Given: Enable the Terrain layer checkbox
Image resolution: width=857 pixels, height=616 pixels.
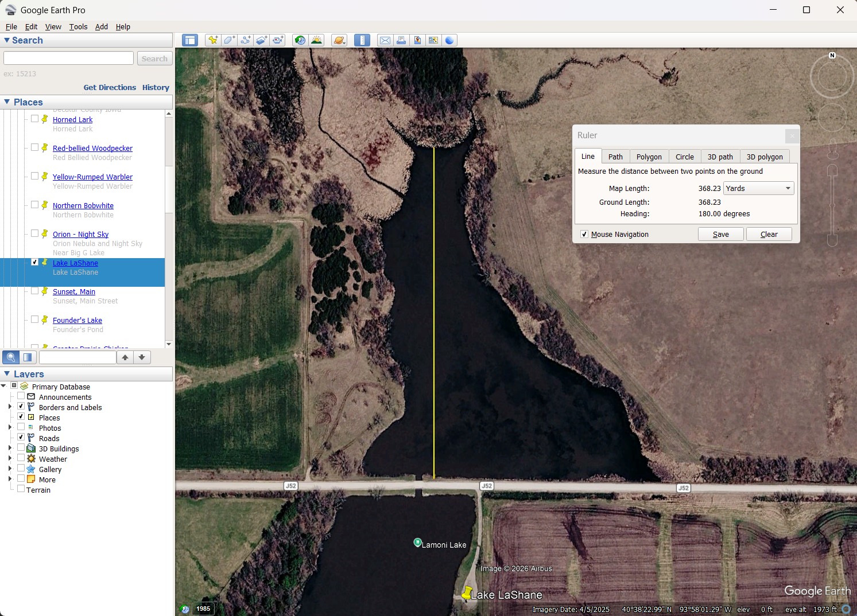Looking at the screenshot, I should click(x=21, y=489).
